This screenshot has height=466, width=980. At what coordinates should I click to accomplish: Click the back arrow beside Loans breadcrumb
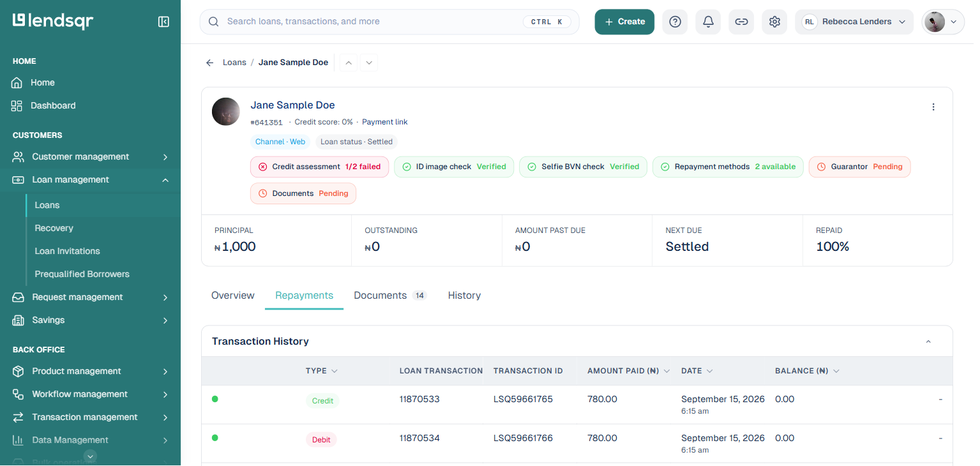[209, 63]
